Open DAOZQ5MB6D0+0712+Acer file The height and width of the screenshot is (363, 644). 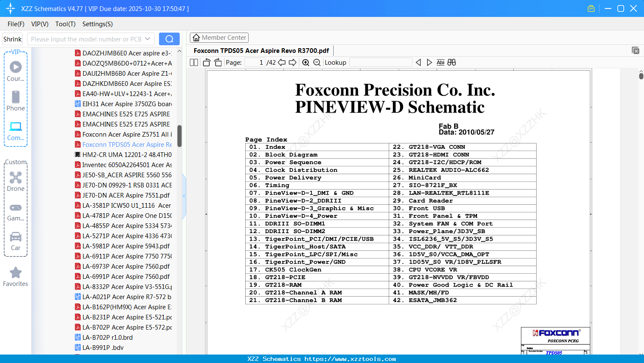coord(123,63)
